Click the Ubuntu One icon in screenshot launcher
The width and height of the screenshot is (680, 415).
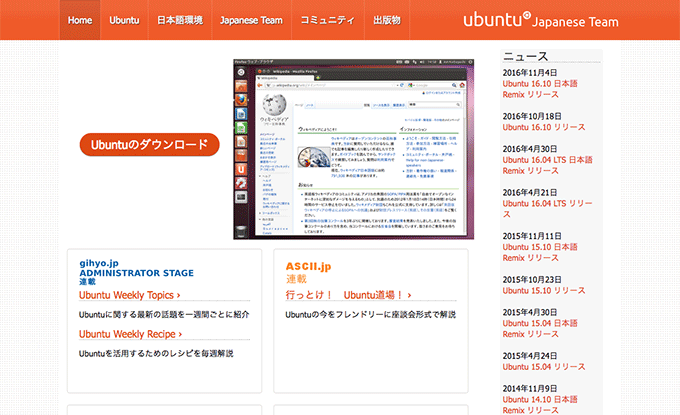tap(241, 169)
